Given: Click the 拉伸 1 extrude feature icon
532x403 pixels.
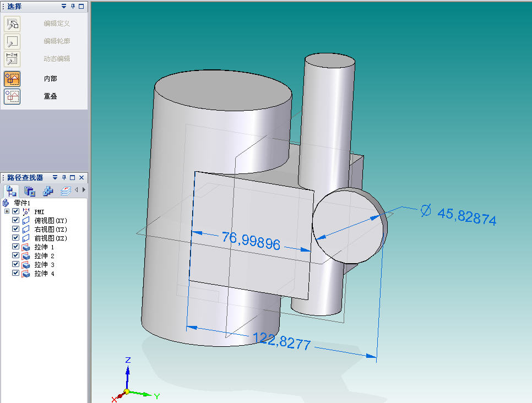Looking at the screenshot, I should (26, 247).
